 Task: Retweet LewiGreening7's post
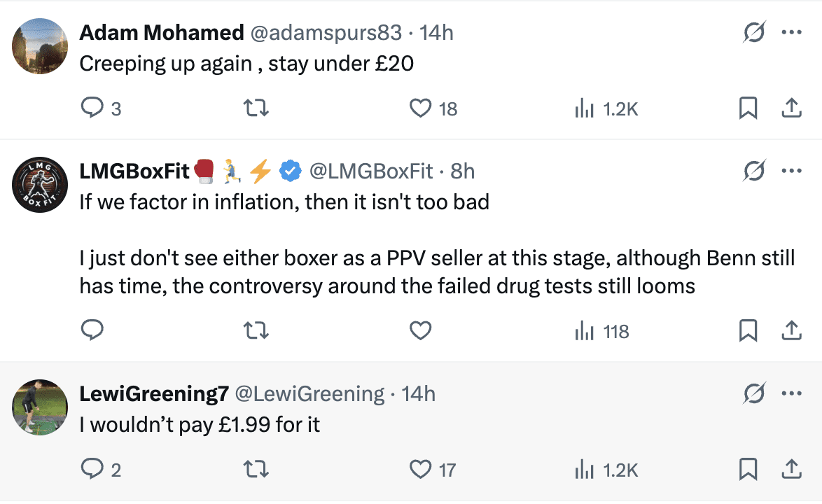pos(256,470)
